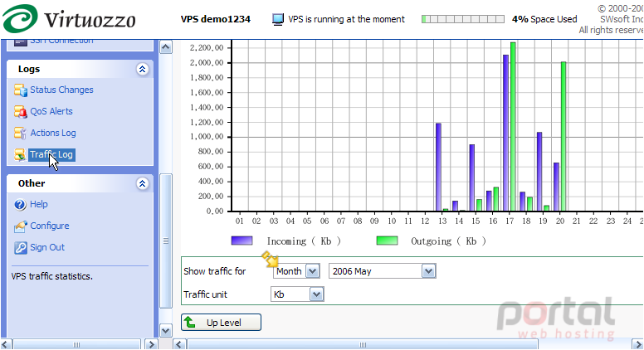Image resolution: width=644 pixels, height=350 pixels.
Task: Click the Logs section header
Action: click(x=80, y=69)
